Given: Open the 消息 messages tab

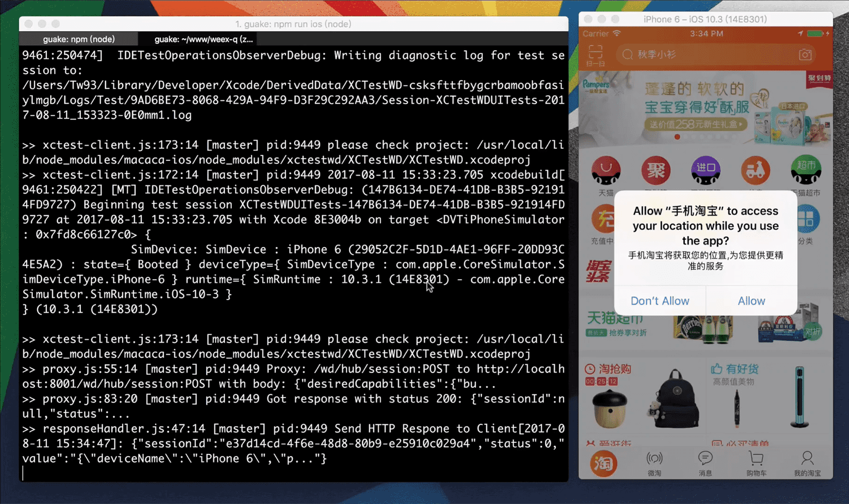Looking at the screenshot, I should tap(705, 464).
